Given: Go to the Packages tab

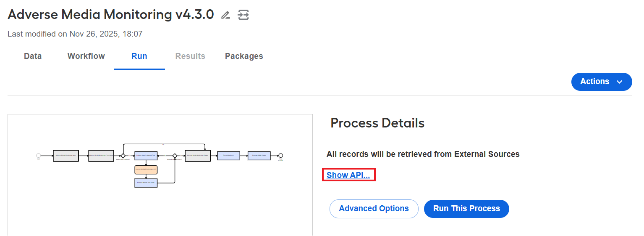Looking at the screenshot, I should click(244, 56).
